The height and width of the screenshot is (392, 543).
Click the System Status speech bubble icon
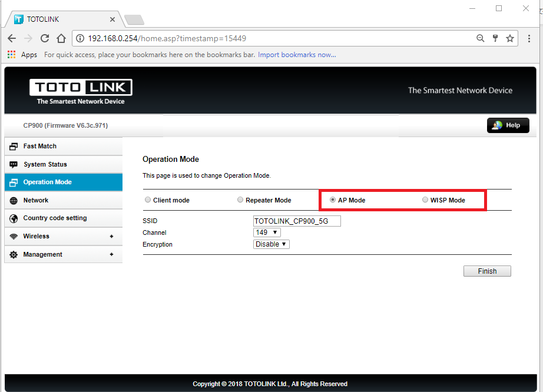point(14,164)
